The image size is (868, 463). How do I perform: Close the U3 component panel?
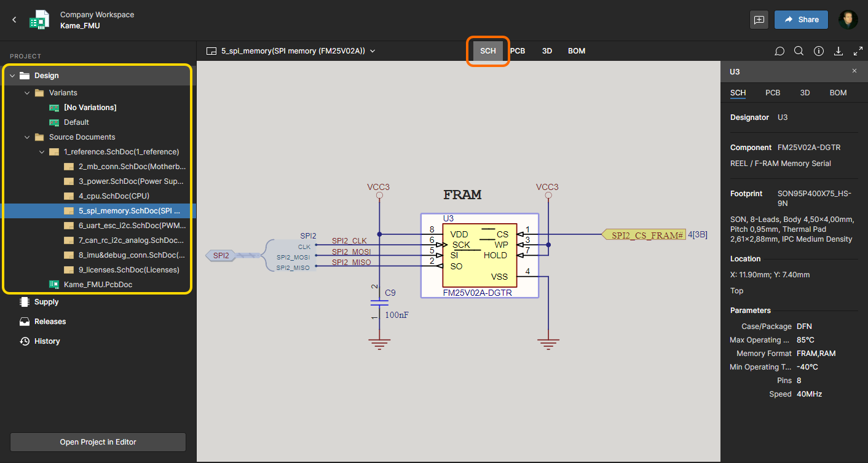[854, 71]
